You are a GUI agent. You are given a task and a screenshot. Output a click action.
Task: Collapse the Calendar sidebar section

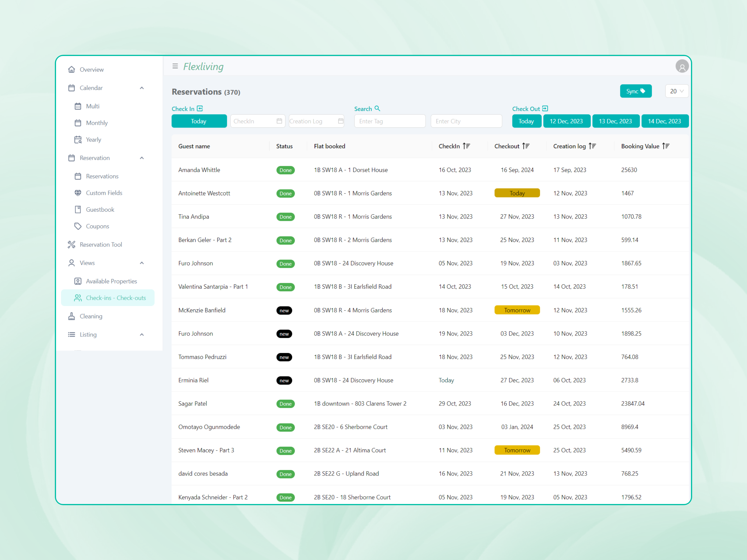[142, 88]
